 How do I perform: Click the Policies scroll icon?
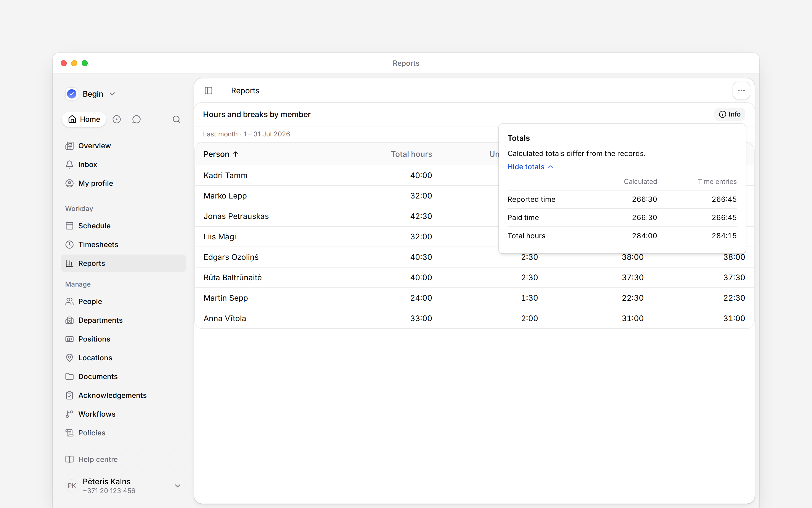70,433
